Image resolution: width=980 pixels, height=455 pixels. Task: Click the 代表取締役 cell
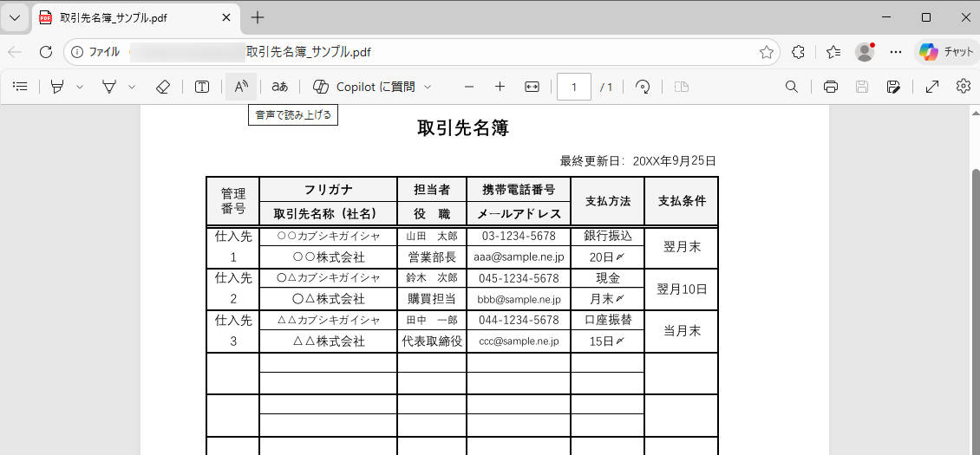(432, 341)
